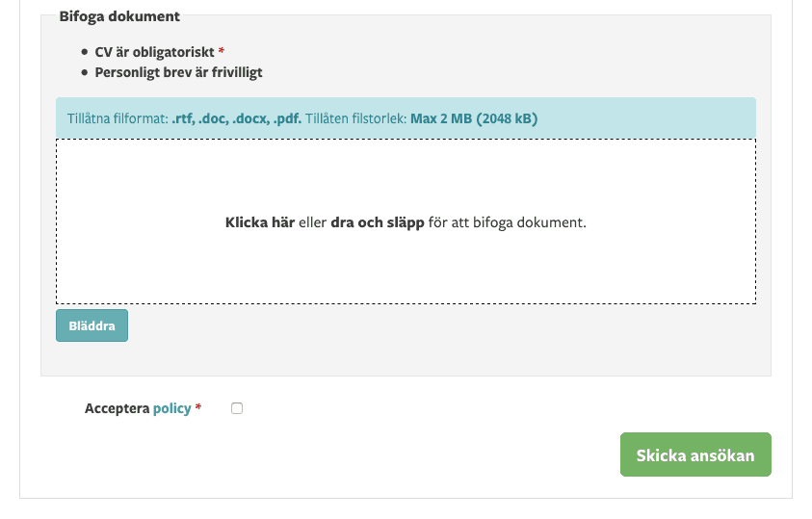Click the '.rtf, .doc, .docx, .pdf.' formats text

237,118
